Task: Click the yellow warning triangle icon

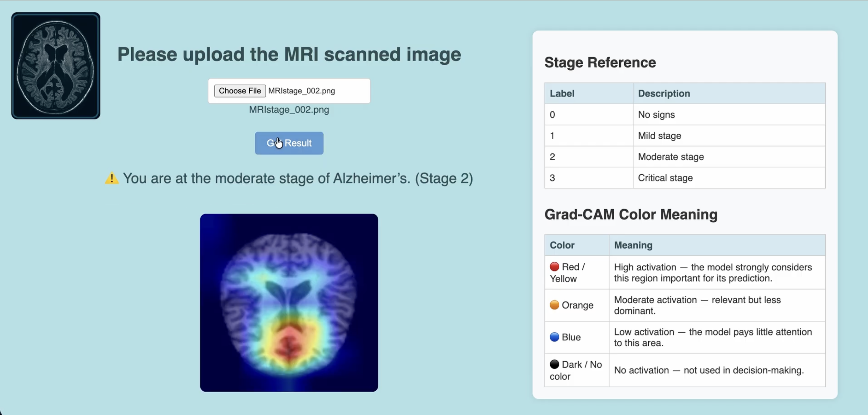Action: pos(112,178)
